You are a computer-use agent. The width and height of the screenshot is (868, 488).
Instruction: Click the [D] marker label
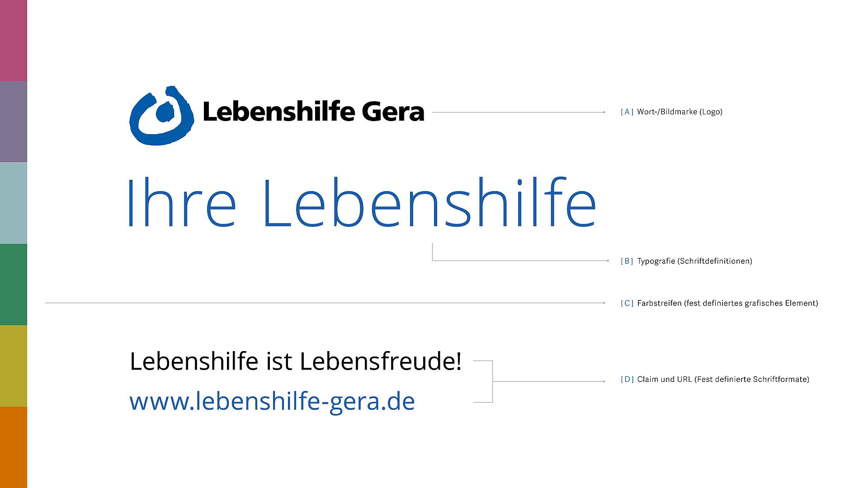point(627,380)
